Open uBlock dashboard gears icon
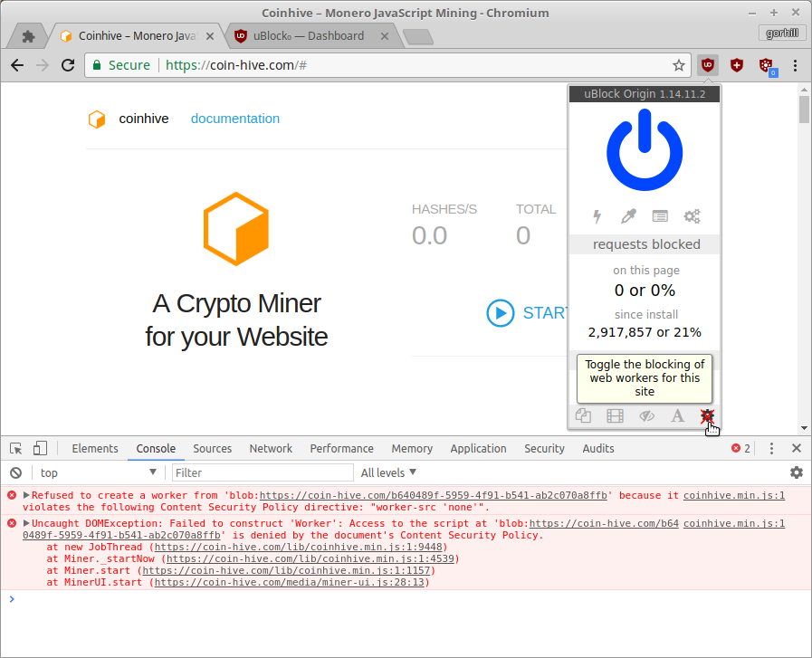 692,216
